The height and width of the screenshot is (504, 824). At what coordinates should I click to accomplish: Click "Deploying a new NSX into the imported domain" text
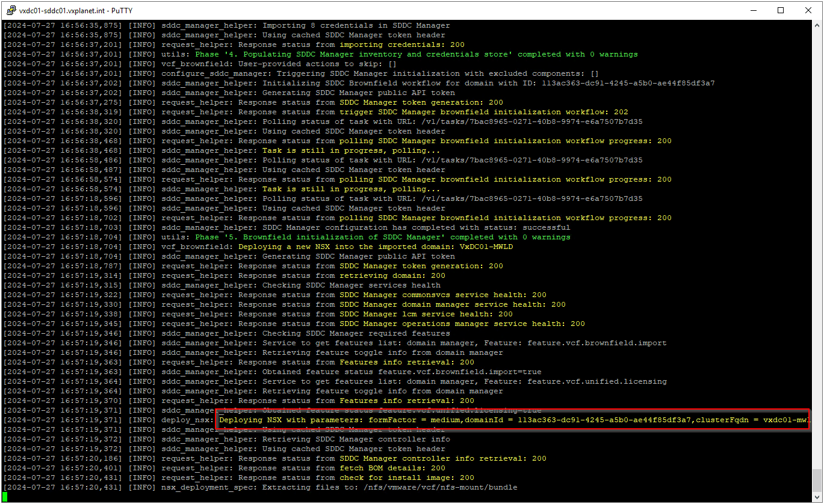click(376, 247)
